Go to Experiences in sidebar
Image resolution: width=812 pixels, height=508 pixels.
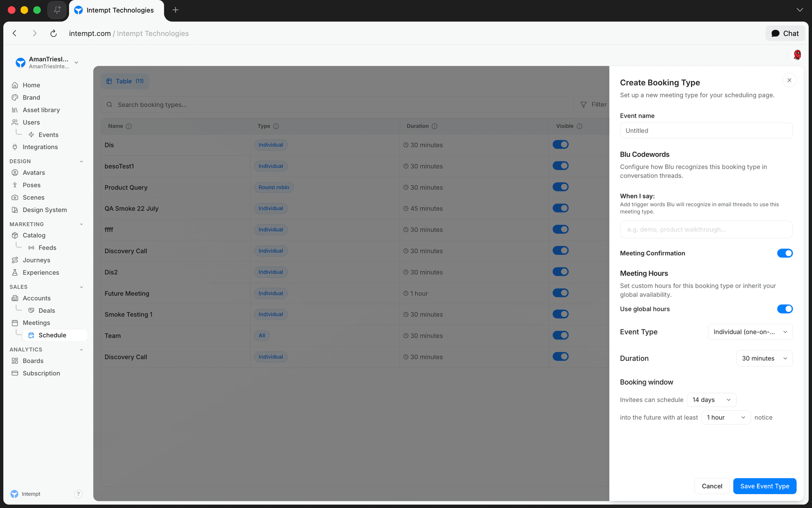pos(41,273)
